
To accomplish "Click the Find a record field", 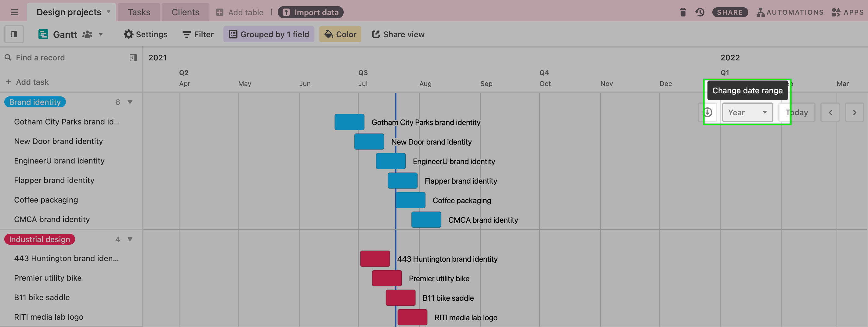I will point(40,58).
